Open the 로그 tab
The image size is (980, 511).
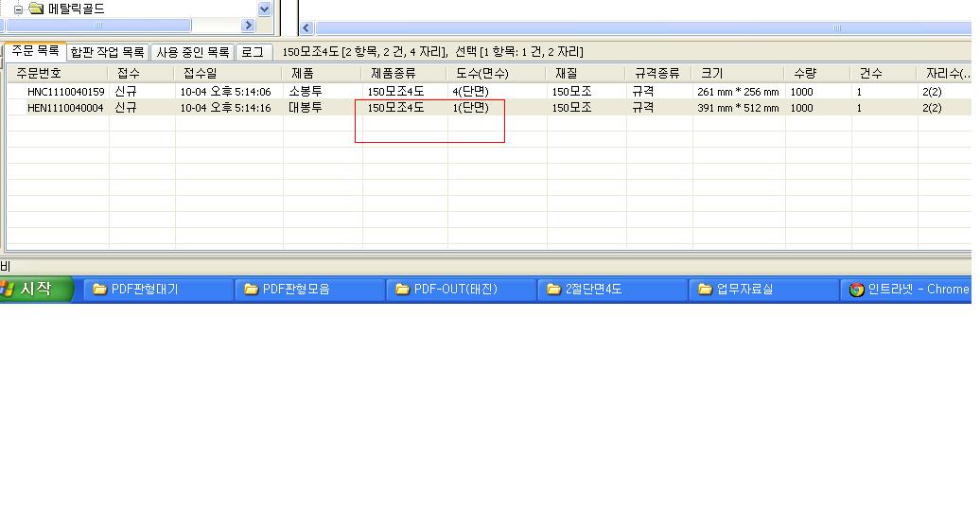coord(253,52)
